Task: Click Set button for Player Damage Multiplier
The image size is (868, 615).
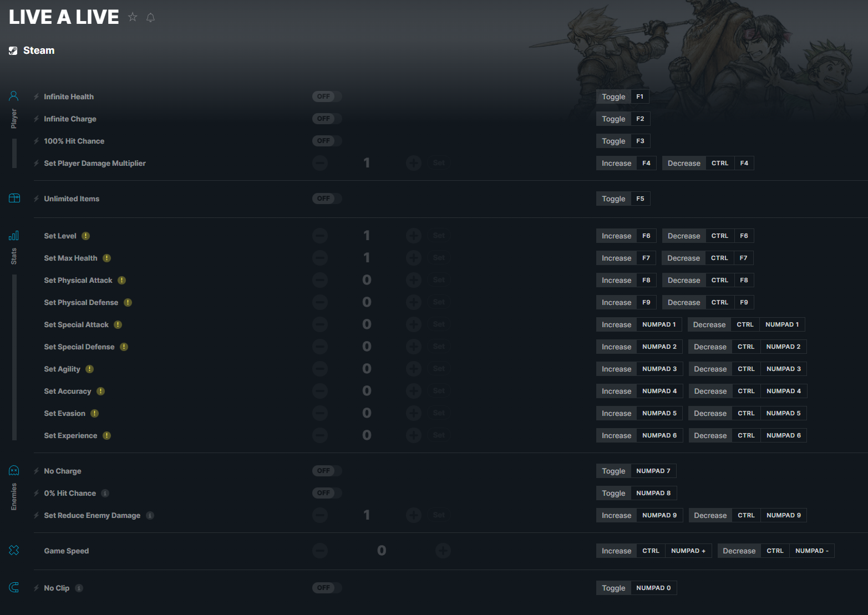Action: (439, 163)
